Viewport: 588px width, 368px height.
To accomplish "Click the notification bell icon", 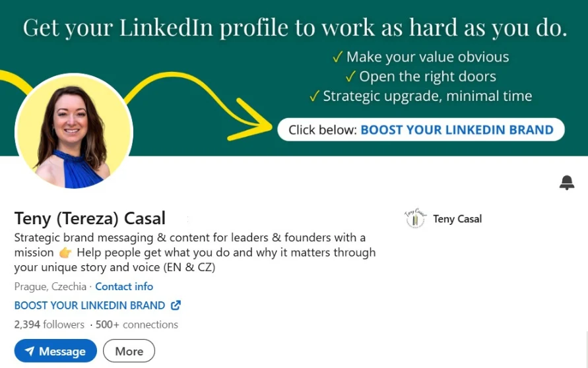I will click(566, 183).
